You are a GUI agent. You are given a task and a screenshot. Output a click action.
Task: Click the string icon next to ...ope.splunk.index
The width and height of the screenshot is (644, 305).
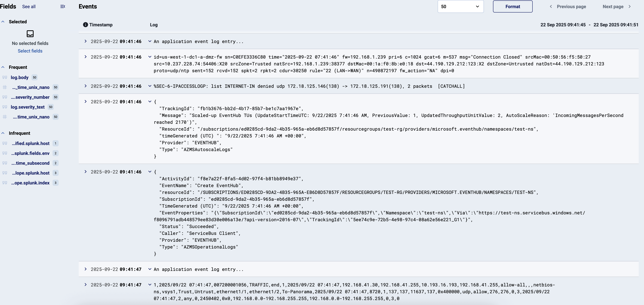[5, 183]
